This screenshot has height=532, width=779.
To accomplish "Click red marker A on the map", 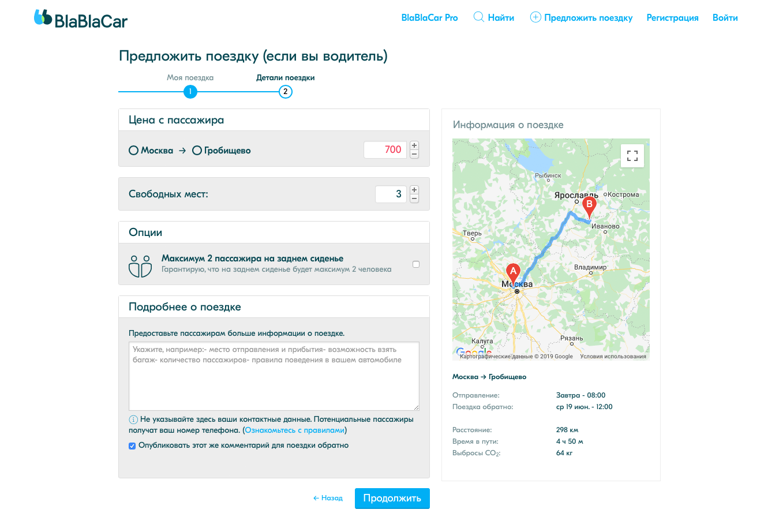I will [x=513, y=274].
